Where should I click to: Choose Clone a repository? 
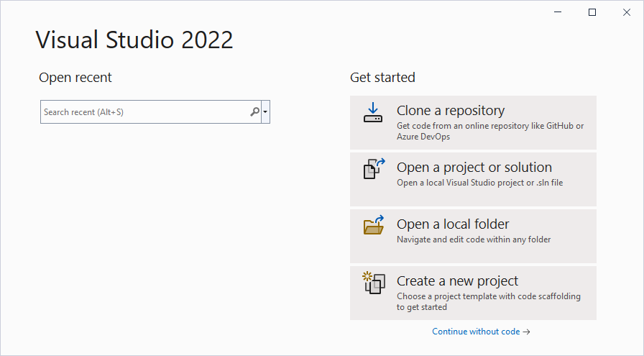[x=473, y=122]
